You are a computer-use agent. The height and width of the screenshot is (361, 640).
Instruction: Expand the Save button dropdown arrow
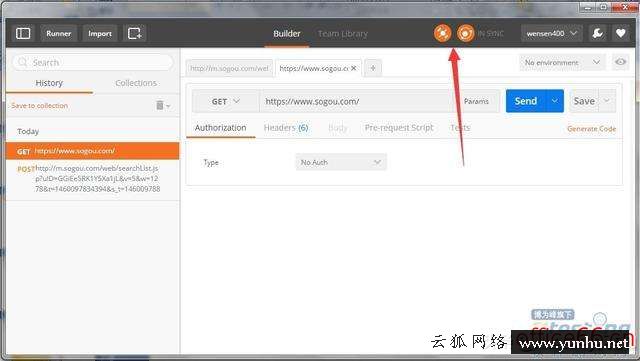(x=607, y=101)
